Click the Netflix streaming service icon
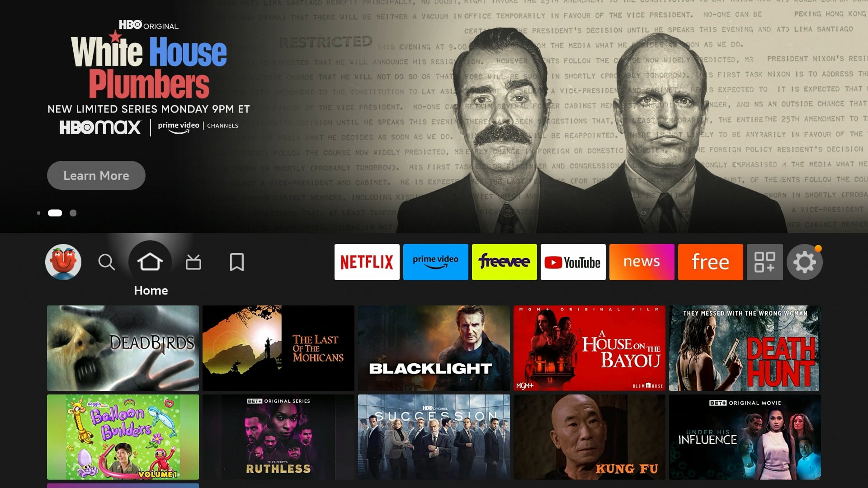 [x=367, y=262]
